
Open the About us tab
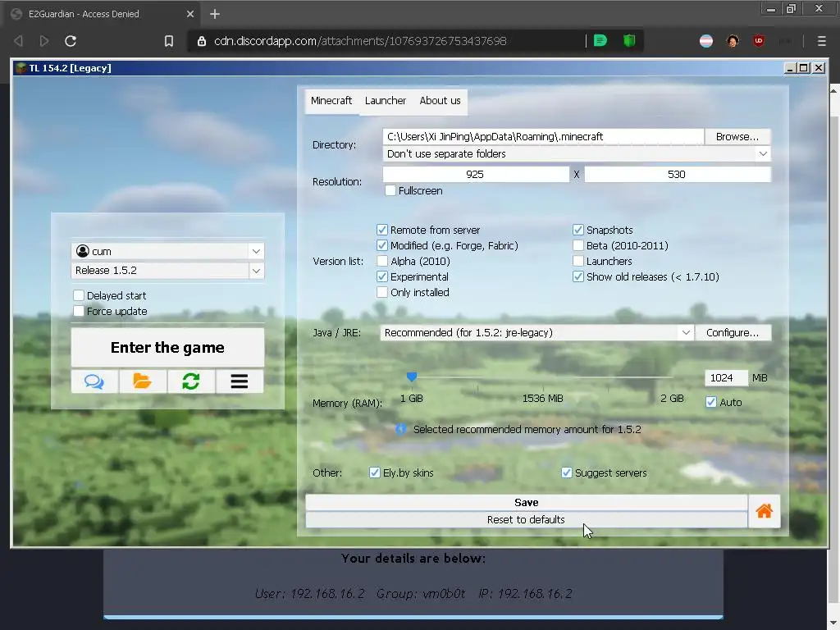(x=440, y=101)
